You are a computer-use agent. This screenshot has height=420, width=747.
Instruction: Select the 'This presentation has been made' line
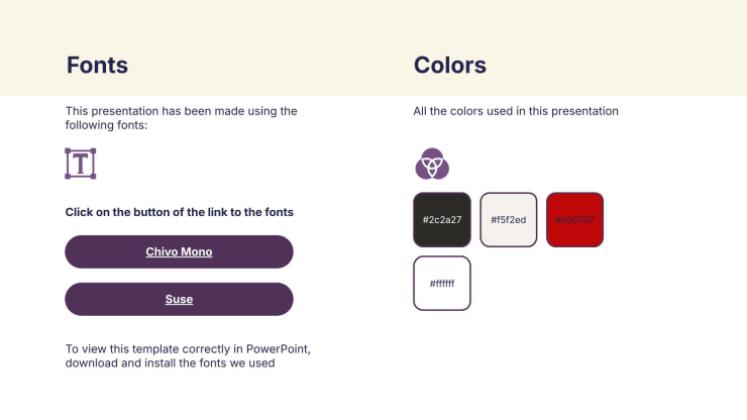(181, 111)
